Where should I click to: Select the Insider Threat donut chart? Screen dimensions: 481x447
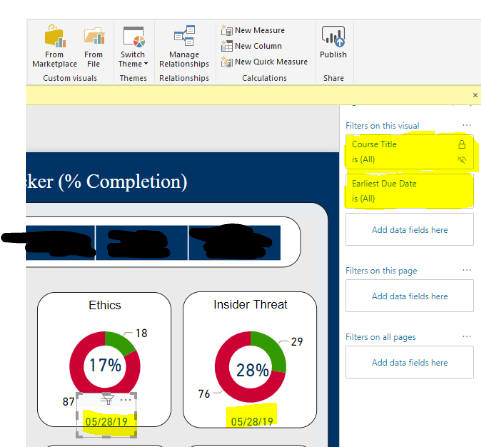click(251, 367)
